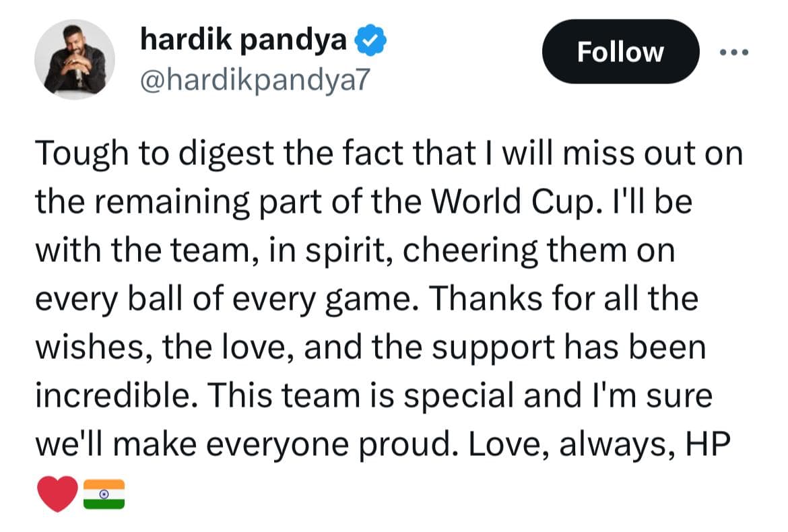The height and width of the screenshot is (532, 788).
Task: Click the word "digest" in the tweet
Action: pos(226,154)
